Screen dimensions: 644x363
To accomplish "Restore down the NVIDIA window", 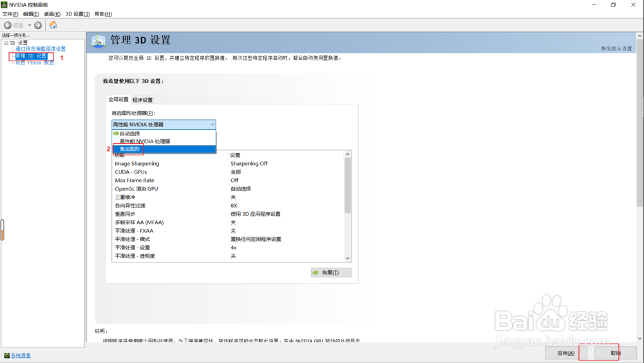I will pos(613,5).
